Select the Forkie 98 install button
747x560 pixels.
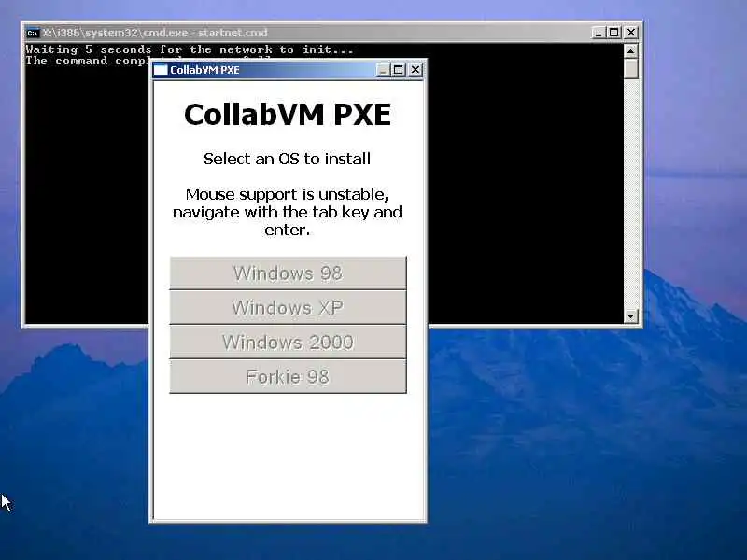pyautogui.click(x=288, y=377)
